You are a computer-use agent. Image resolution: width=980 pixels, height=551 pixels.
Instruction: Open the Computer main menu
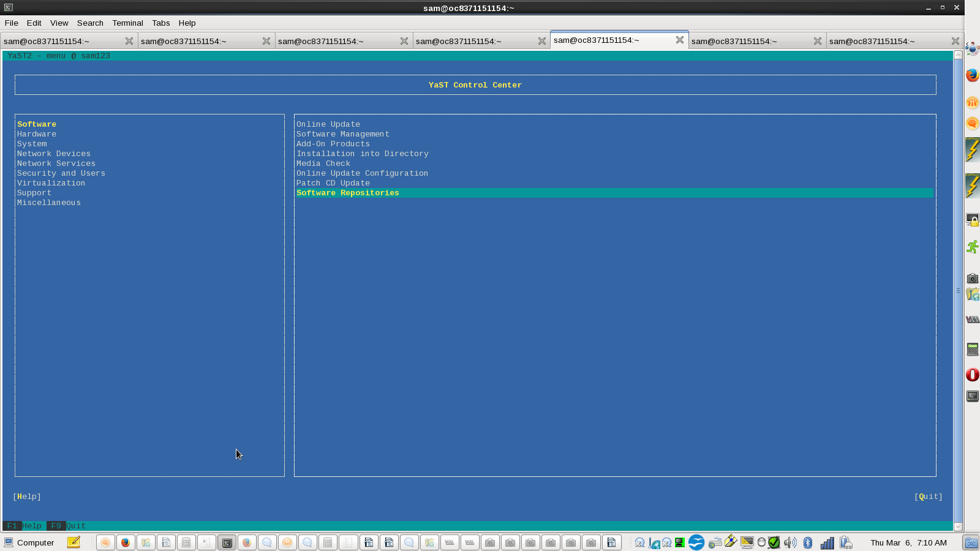[x=29, y=542]
